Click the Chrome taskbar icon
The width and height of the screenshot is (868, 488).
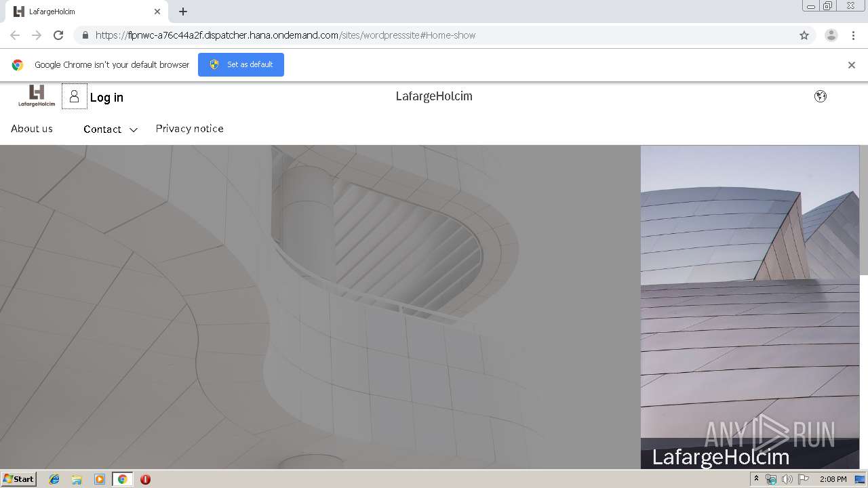point(123,479)
